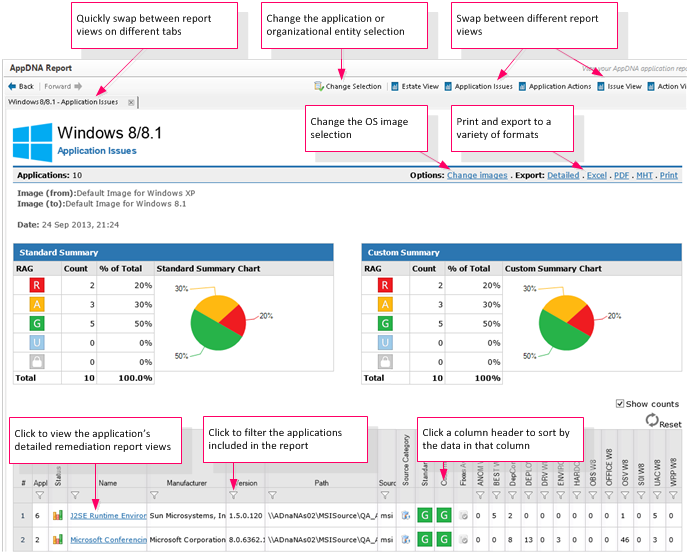Click red R icon in Standard Summary

pos(37,285)
